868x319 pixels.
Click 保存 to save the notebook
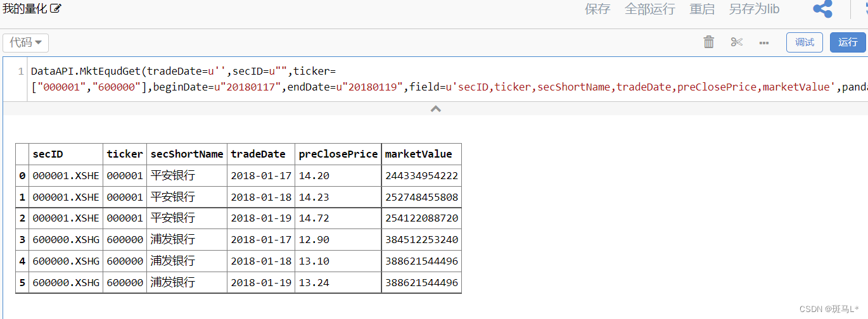(597, 9)
